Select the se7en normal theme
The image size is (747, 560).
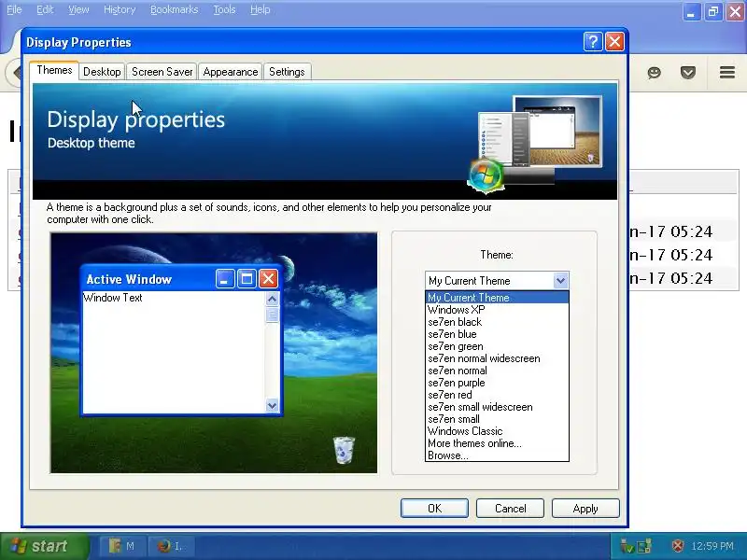coord(497,371)
